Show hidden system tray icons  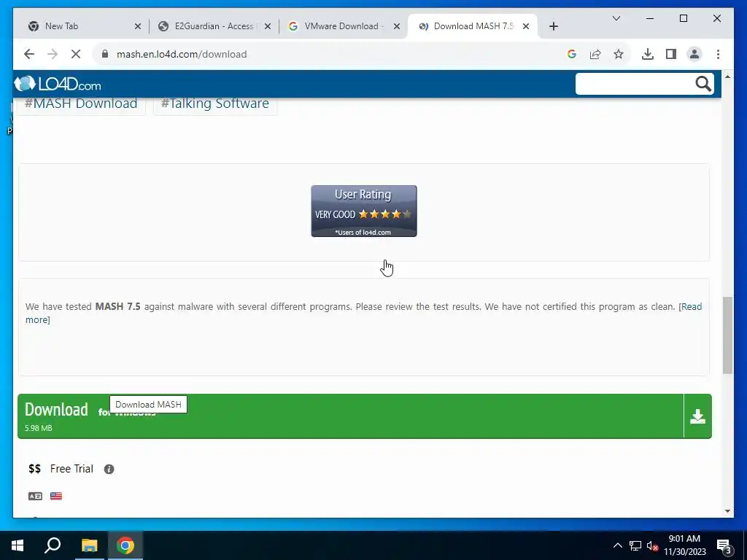(x=617, y=545)
